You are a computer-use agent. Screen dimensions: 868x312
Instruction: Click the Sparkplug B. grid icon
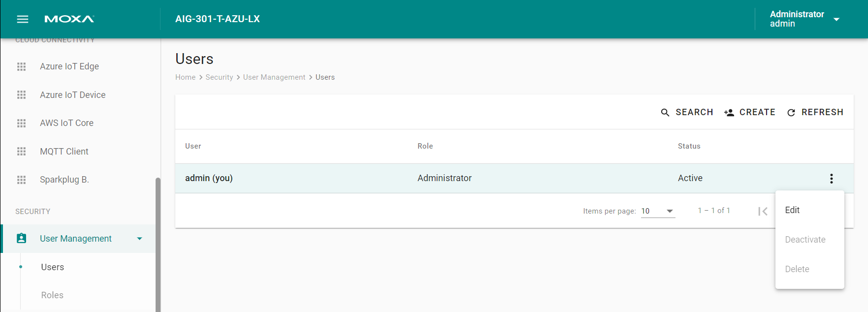pos(21,180)
